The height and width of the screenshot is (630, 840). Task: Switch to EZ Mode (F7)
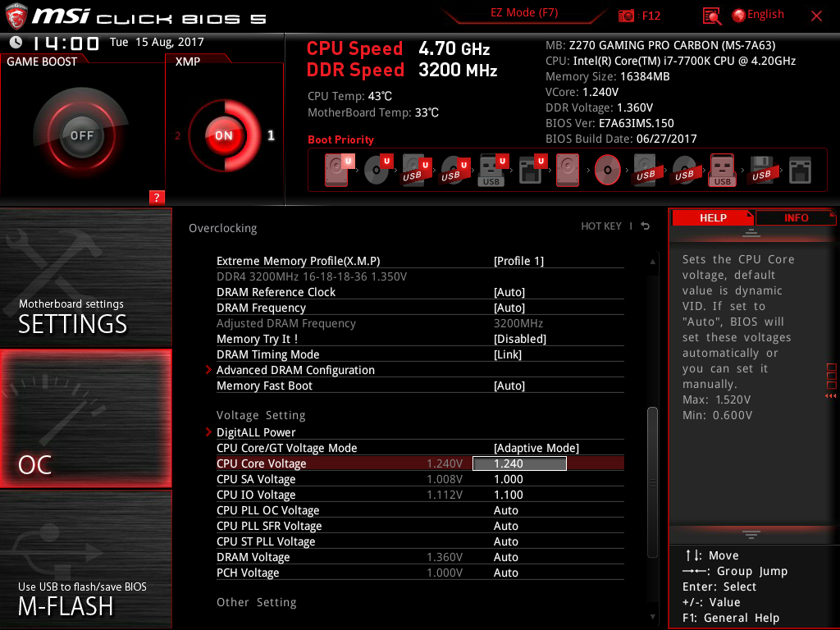[524, 12]
